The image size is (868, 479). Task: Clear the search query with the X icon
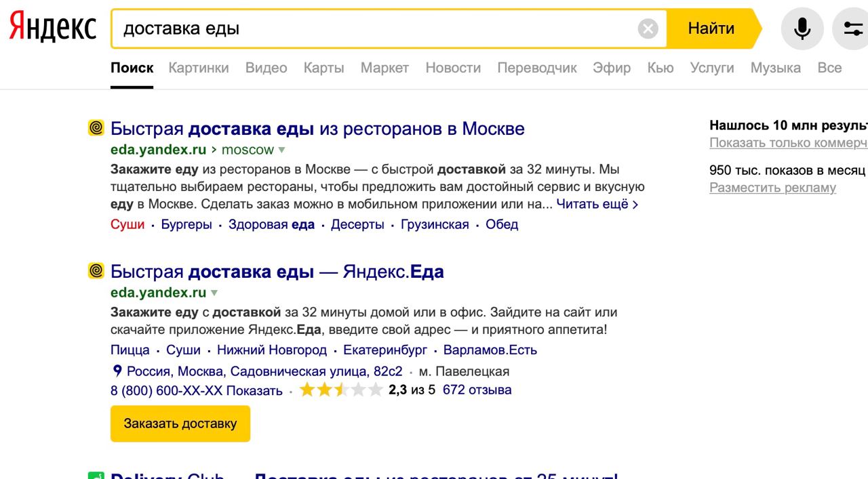coord(648,28)
